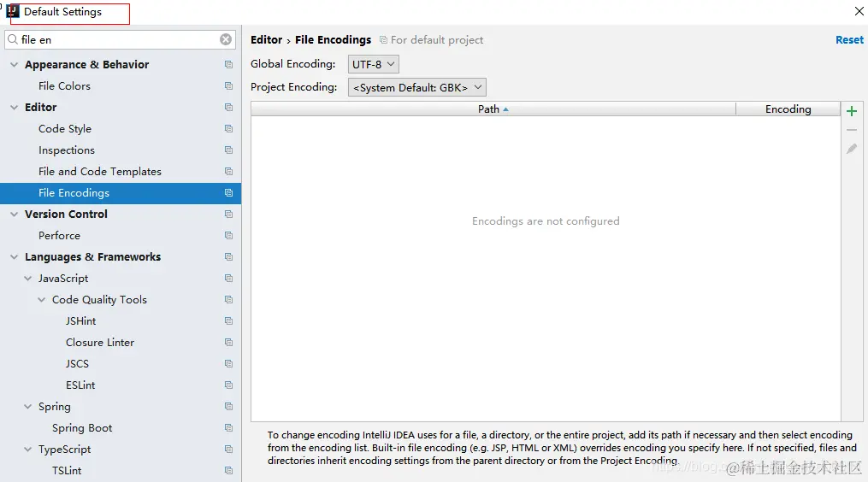Collapse the Spring node
868x482 pixels.
point(27,406)
